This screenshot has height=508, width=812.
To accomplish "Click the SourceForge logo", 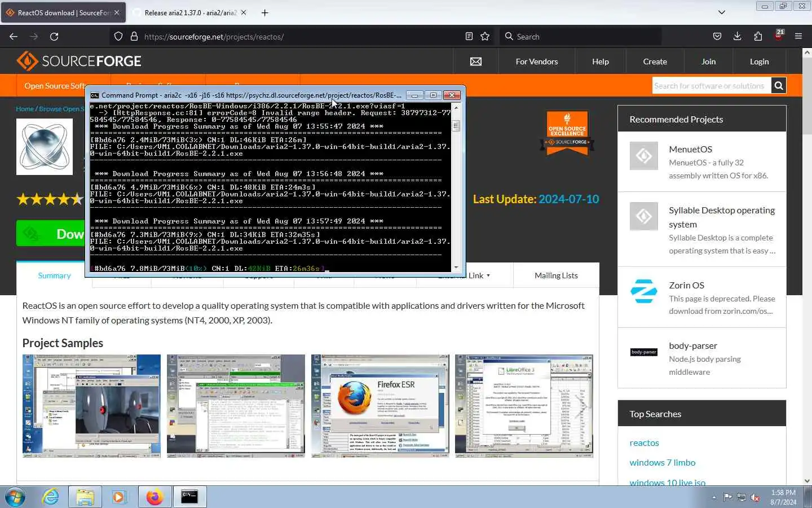I will tap(79, 61).
